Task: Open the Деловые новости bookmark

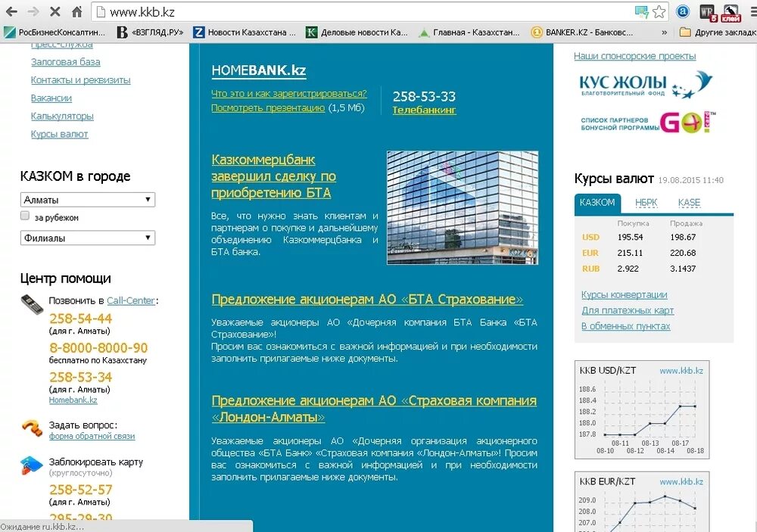Action: [357, 33]
